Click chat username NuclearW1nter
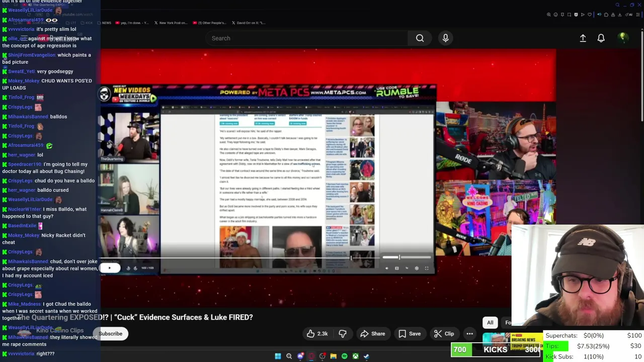 coord(25,209)
